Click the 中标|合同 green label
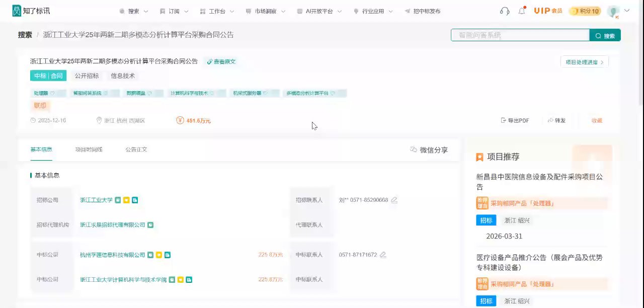This screenshot has height=308, width=644. point(48,76)
